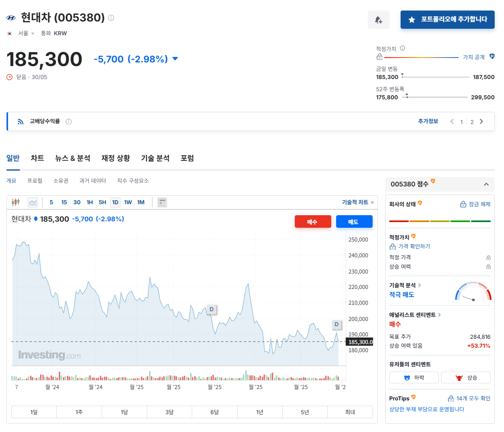504x432 pixels.
Task: Select the 1달 chart range
Action: [x=124, y=412]
